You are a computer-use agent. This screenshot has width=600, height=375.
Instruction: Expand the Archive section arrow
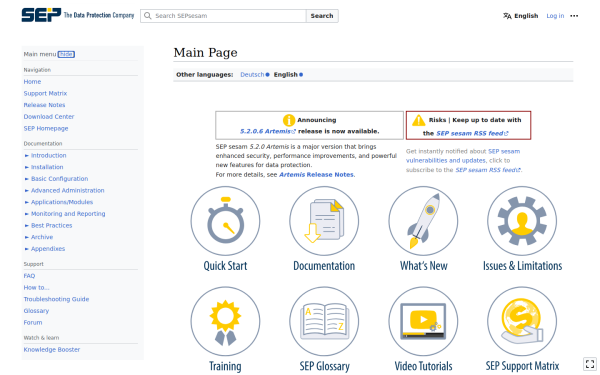point(27,237)
